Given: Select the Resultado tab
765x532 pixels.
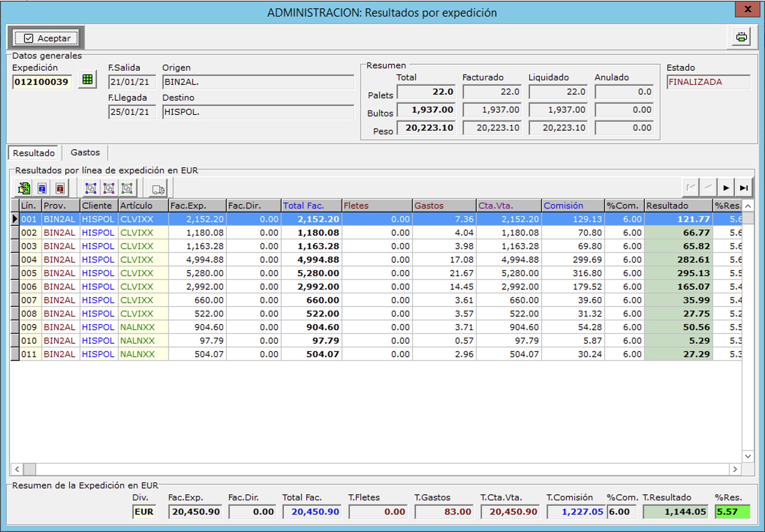Looking at the screenshot, I should 34,153.
